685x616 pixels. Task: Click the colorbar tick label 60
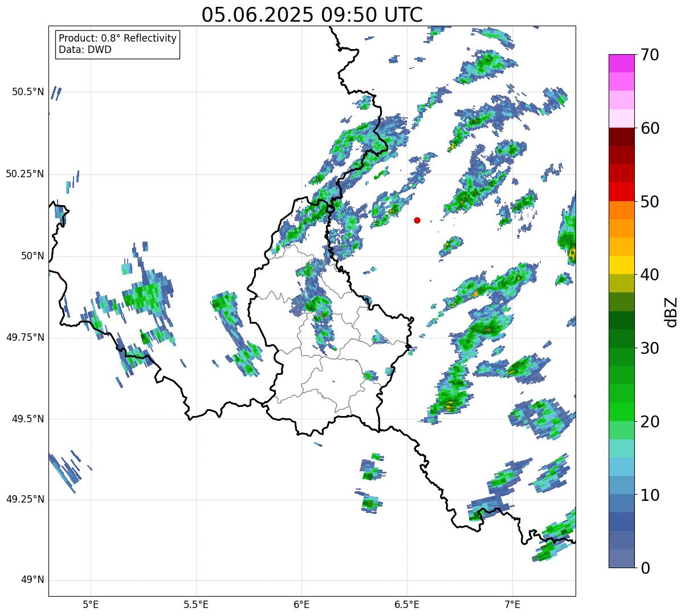[x=650, y=128]
